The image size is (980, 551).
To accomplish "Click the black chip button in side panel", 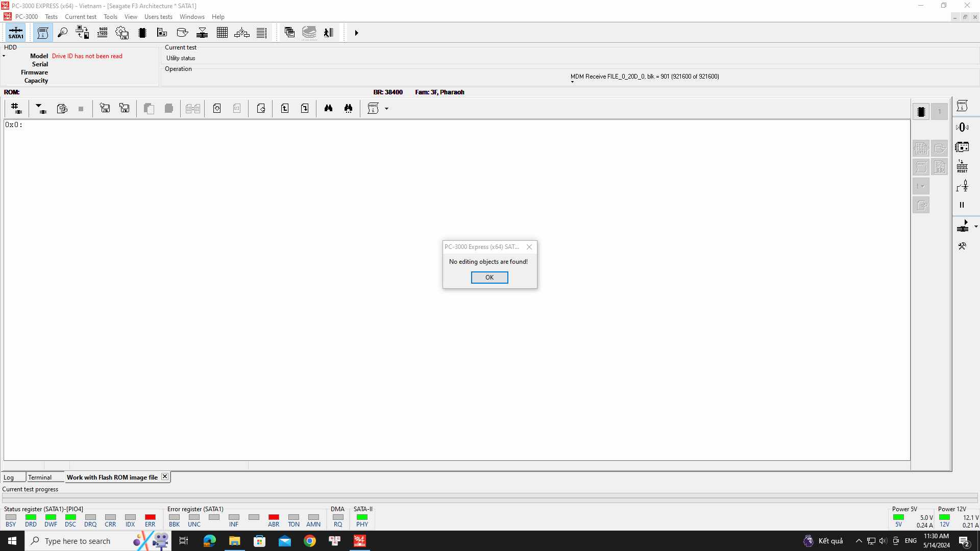I will pos(921,112).
